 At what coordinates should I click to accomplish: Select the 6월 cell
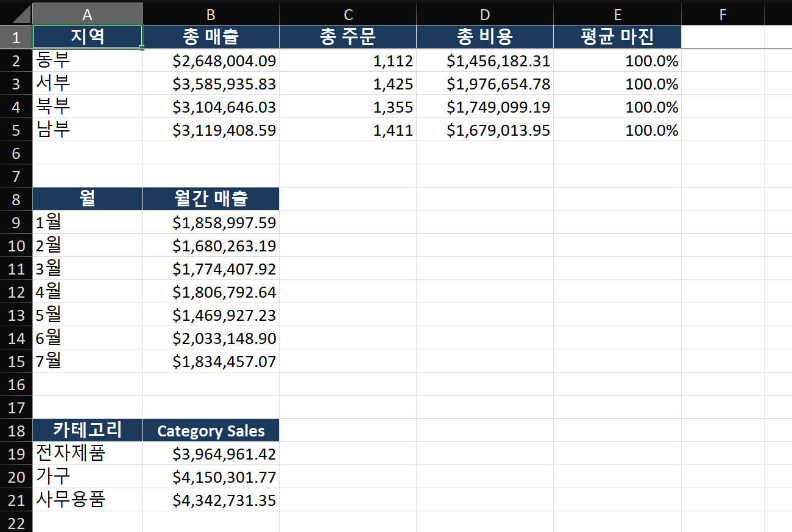[87, 338]
